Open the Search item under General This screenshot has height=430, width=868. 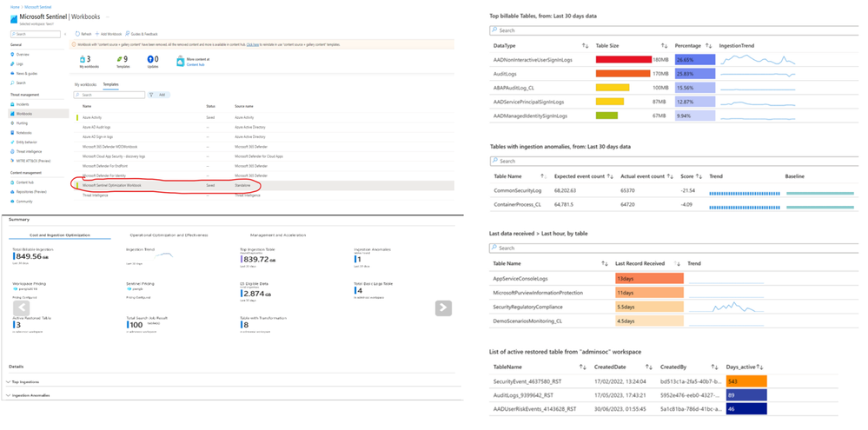[x=21, y=83]
